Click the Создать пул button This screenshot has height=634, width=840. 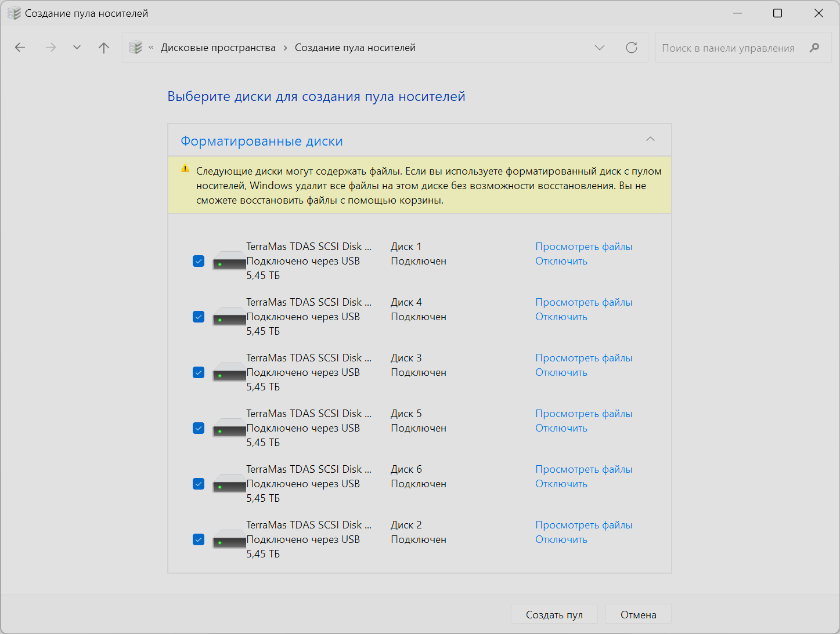pos(554,615)
